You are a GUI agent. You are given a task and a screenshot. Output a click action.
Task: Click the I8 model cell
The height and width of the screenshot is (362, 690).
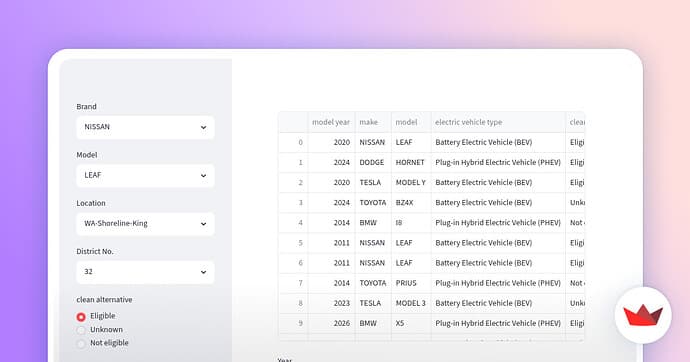click(x=411, y=223)
